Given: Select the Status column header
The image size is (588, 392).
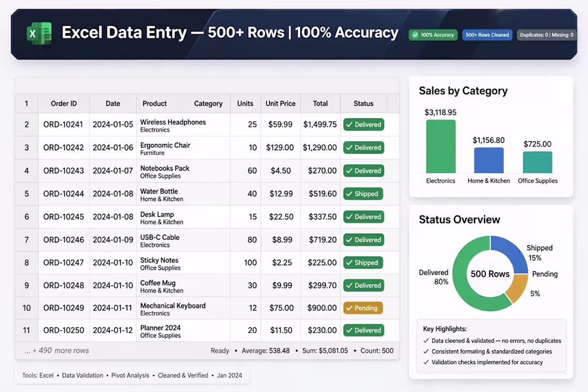Looking at the screenshot, I should point(363,104).
